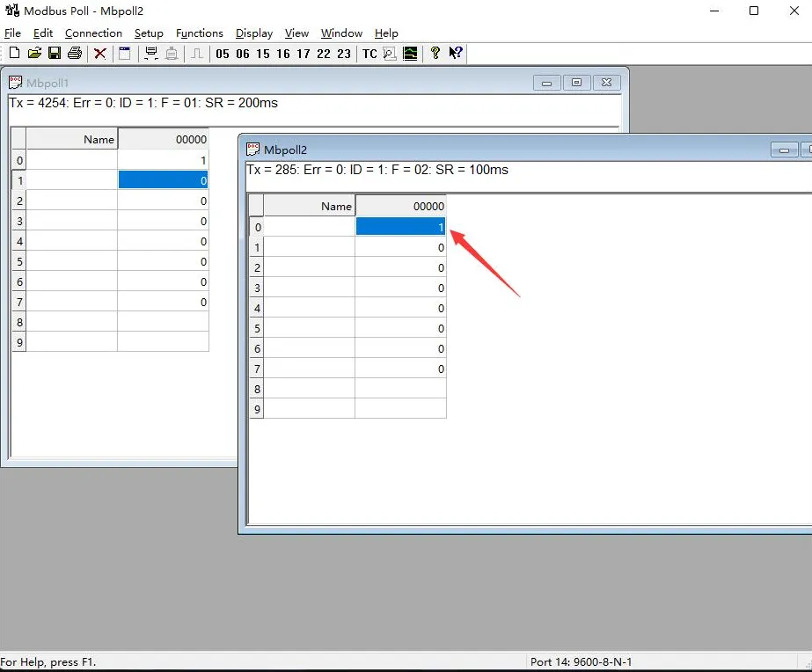The height and width of the screenshot is (672, 812).
Task: Click the yellow question mark help icon
Action: (x=435, y=54)
